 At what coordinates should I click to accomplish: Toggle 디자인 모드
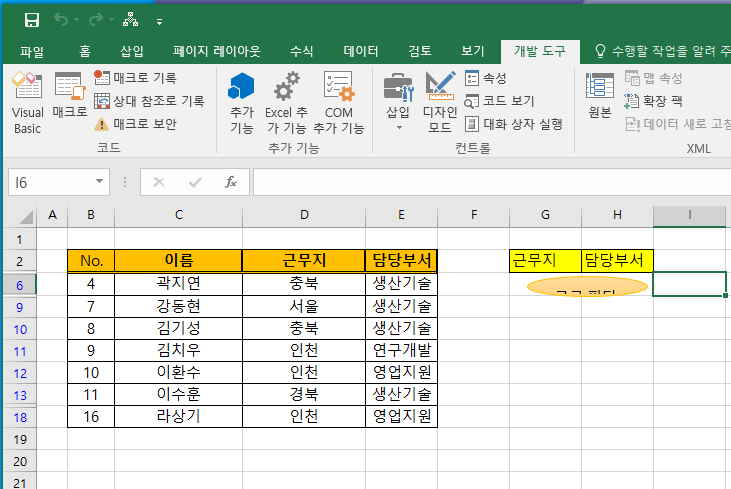coord(440,103)
